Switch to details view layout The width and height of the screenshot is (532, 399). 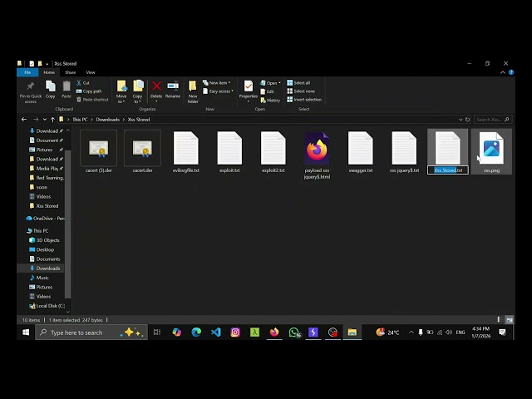coord(500,319)
